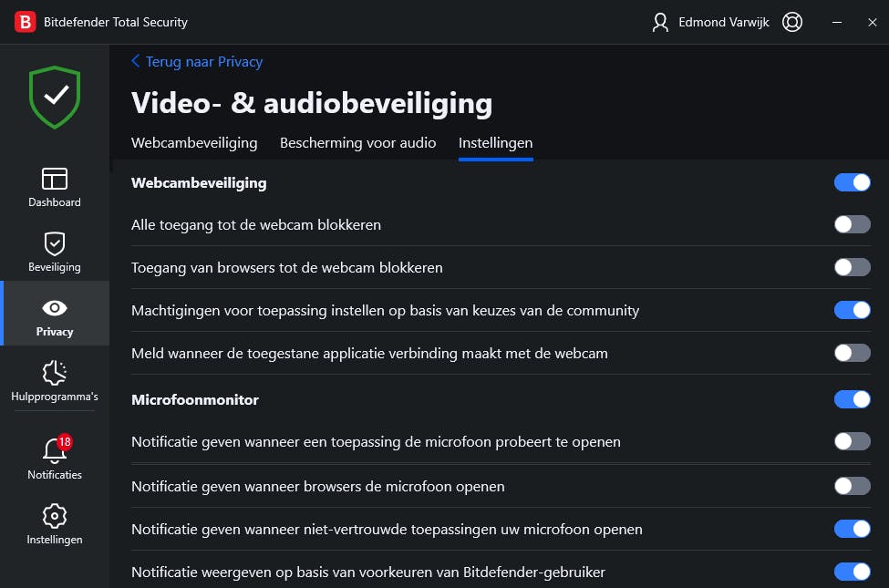The height and width of the screenshot is (588, 889).
Task: Disable community-based application permissions toggle
Action: [852, 310]
